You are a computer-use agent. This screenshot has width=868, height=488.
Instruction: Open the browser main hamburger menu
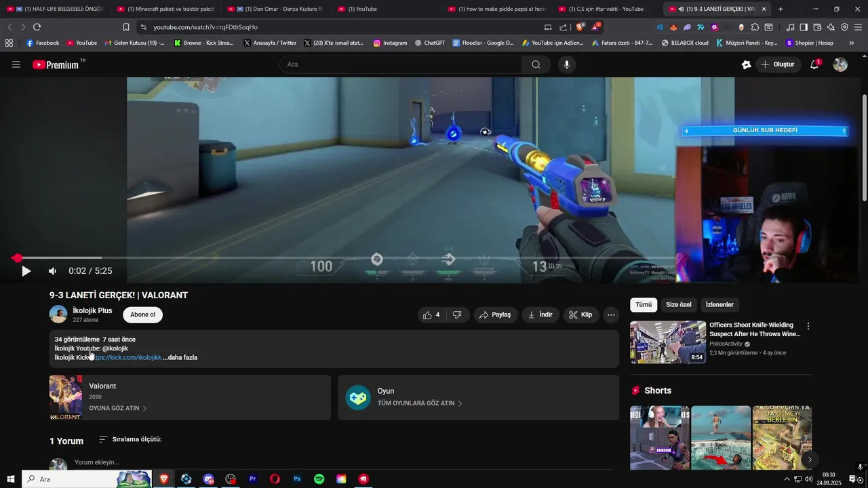click(859, 27)
